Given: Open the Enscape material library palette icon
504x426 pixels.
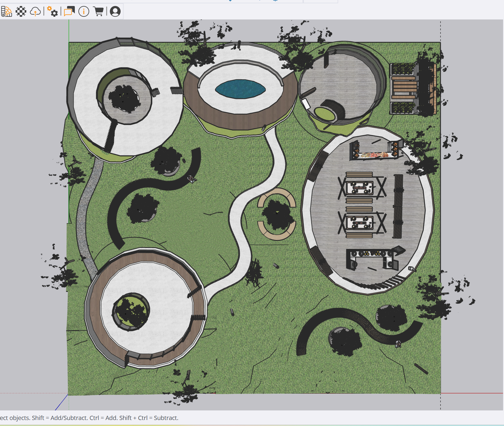Looking at the screenshot, I should click(x=6, y=12).
